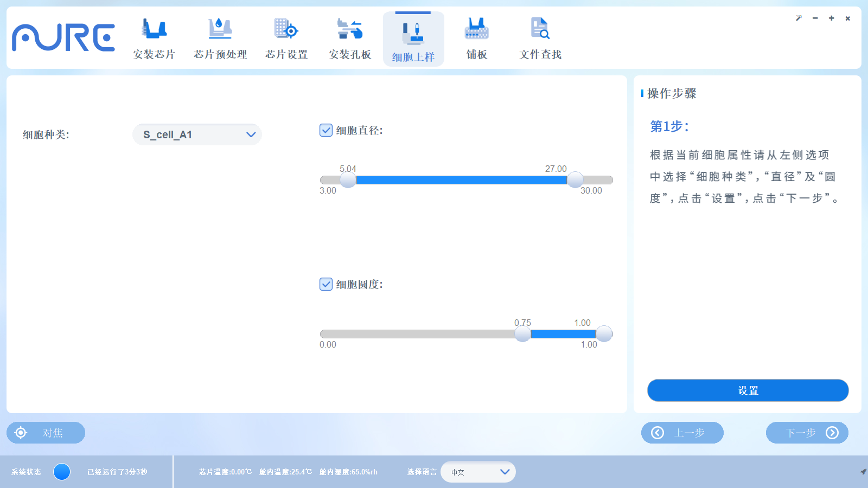The image size is (868, 488).
Task: Click the magic wand icon in title bar
Action: [x=799, y=18]
